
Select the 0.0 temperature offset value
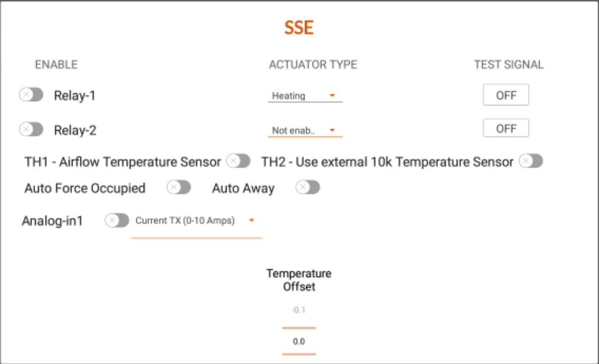(x=299, y=342)
